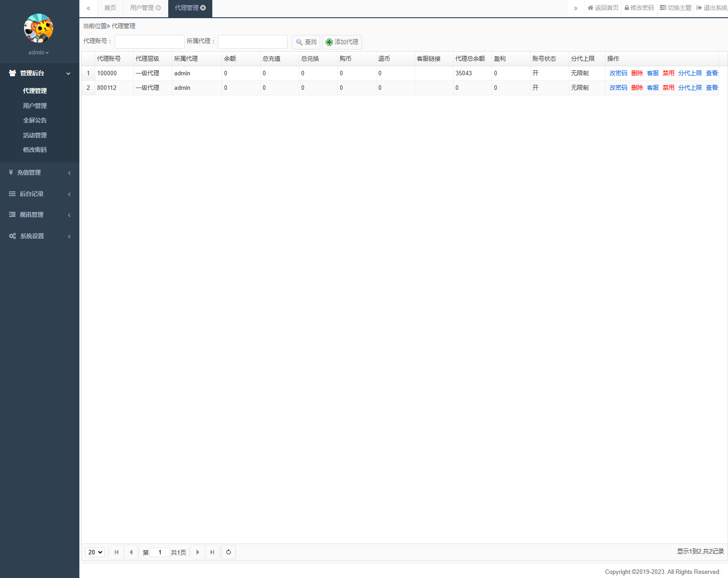Click 分代上限 link for agent 800112
The height and width of the screenshot is (578, 728).
pos(690,88)
